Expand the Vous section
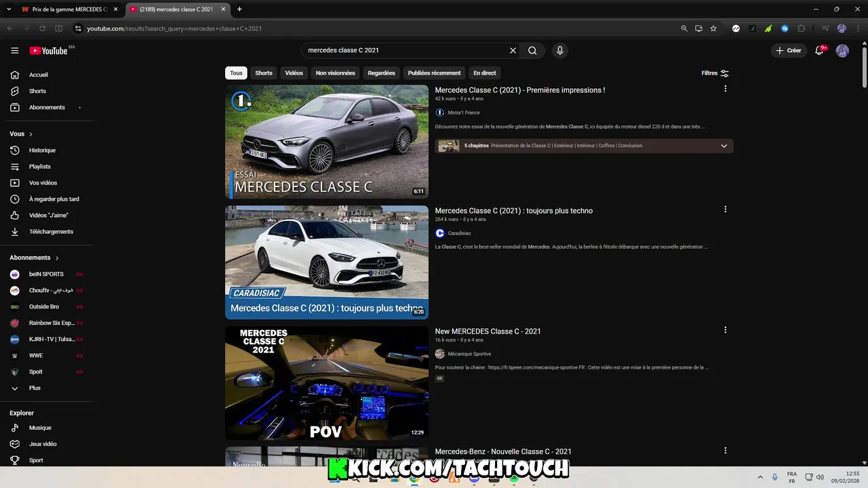The height and width of the screenshot is (488, 868). [x=21, y=134]
